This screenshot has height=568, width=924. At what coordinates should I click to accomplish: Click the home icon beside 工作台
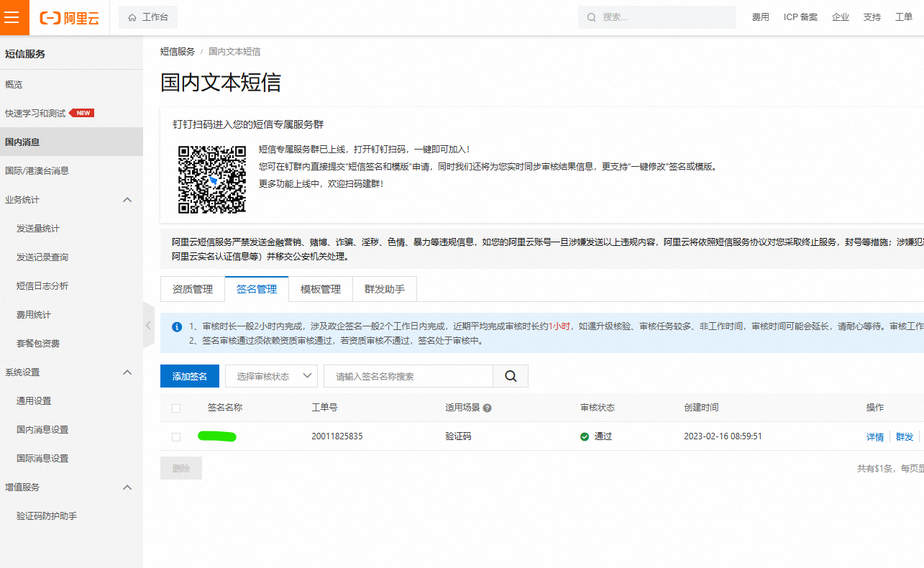(132, 17)
